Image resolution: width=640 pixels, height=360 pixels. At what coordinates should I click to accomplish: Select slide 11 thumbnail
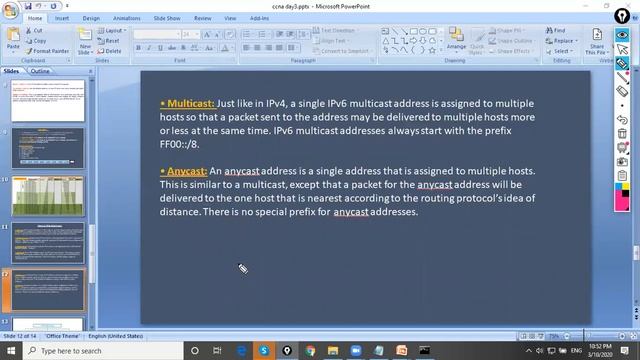(48, 243)
